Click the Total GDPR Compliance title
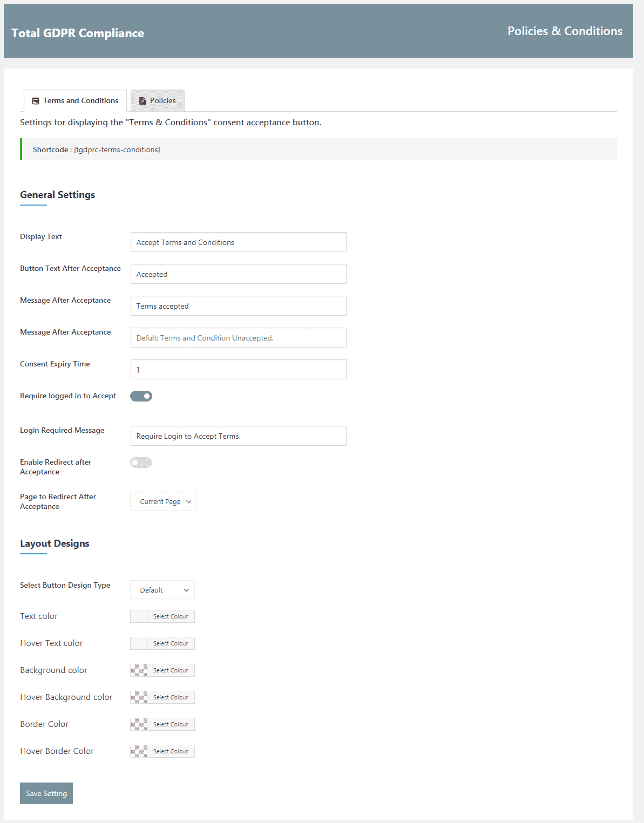The width and height of the screenshot is (644, 823). [x=78, y=33]
